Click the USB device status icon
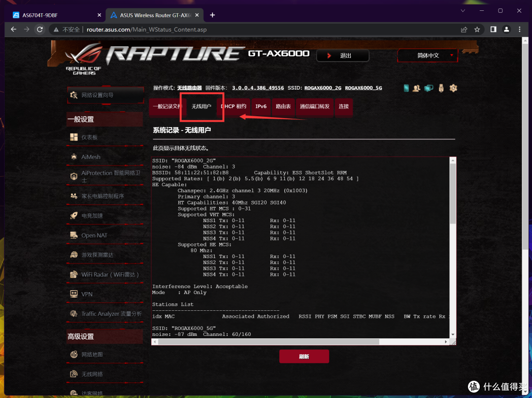Viewport: 532px width, 398px height. pyautogui.click(x=441, y=88)
